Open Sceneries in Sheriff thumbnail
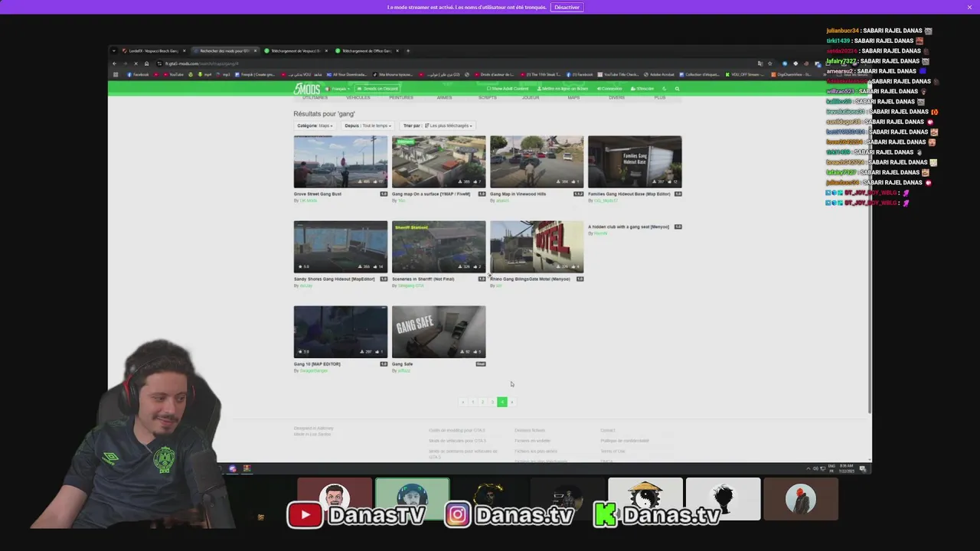 coord(439,246)
